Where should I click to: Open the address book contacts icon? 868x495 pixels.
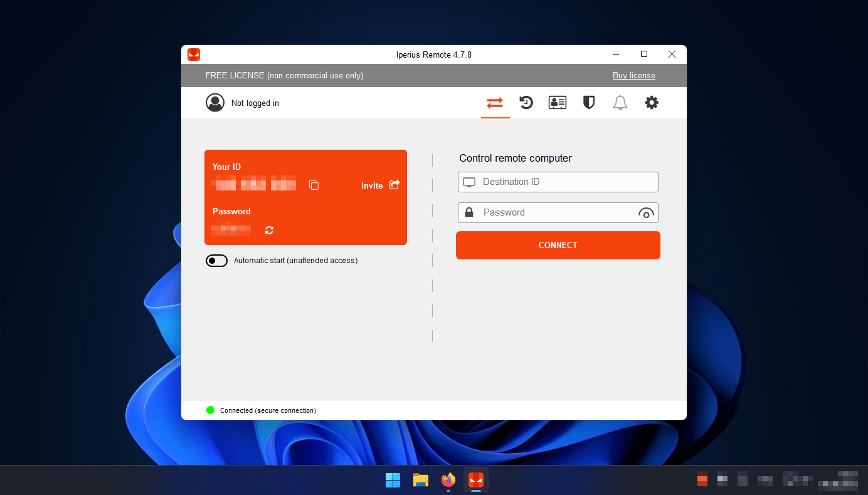(558, 103)
